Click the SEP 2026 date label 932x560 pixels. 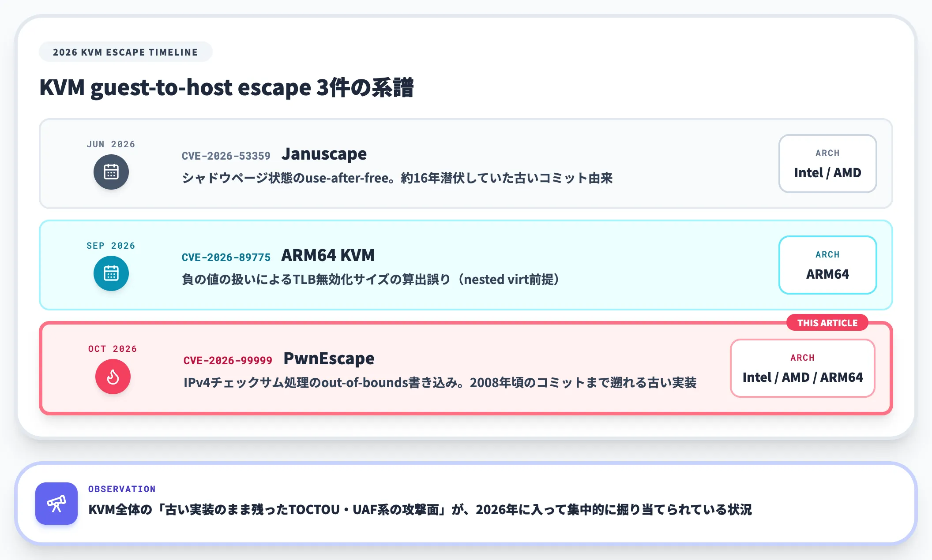[x=111, y=246]
